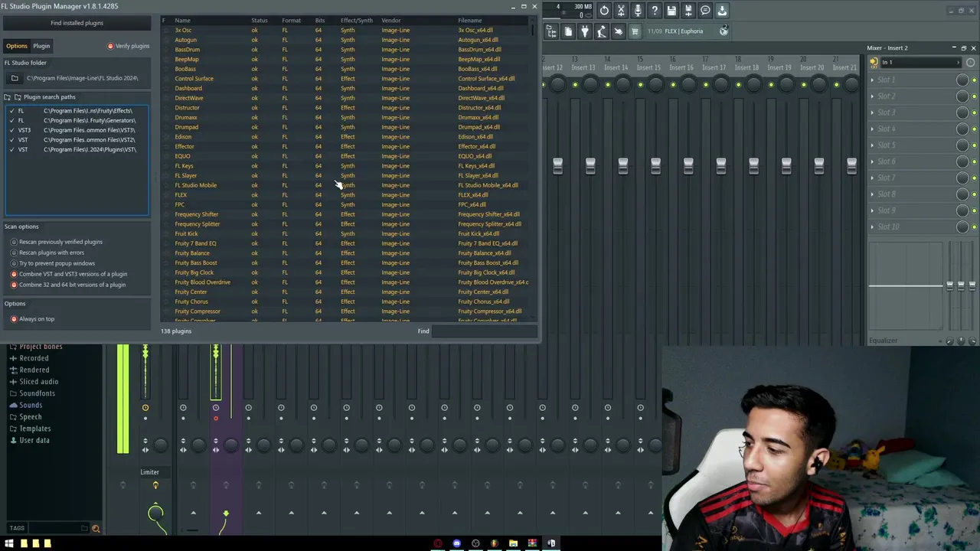
Task: Click the Find input field
Action: point(483,331)
